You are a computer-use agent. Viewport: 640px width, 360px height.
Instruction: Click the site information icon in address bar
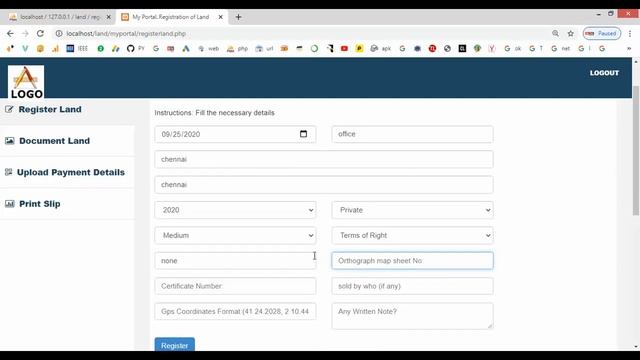[x=59, y=33]
